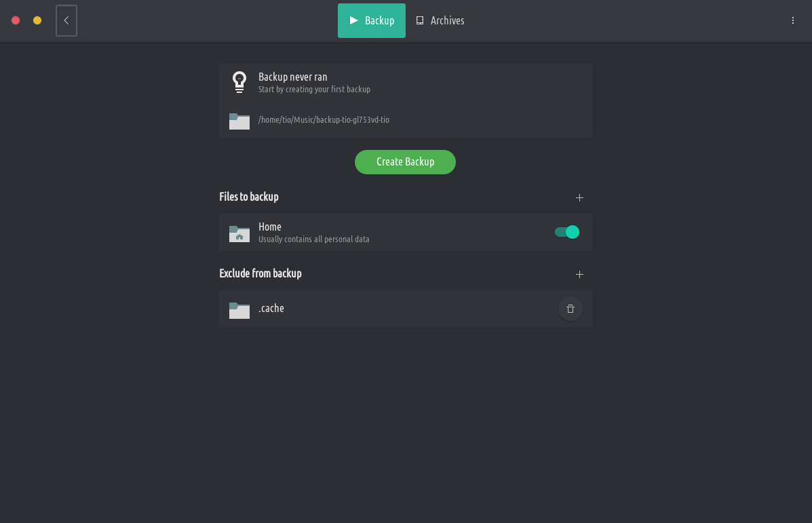The height and width of the screenshot is (523, 812).
Task: Select the Home entry label
Action: 270,227
